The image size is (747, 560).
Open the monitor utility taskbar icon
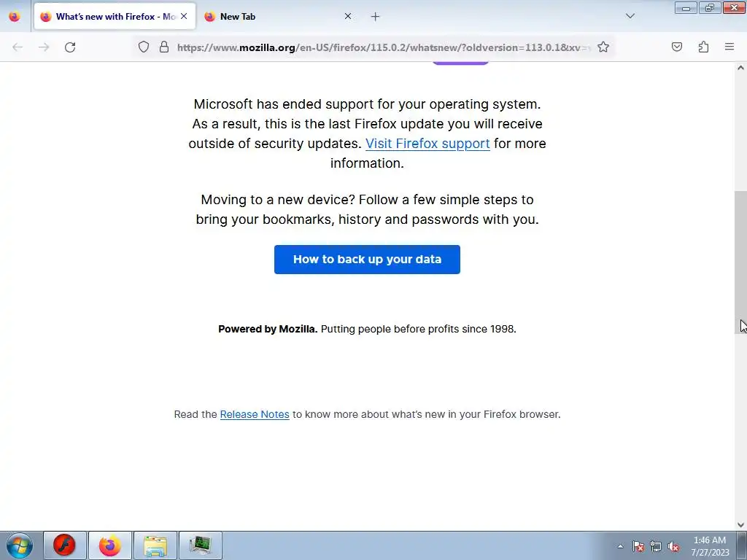[x=200, y=545]
